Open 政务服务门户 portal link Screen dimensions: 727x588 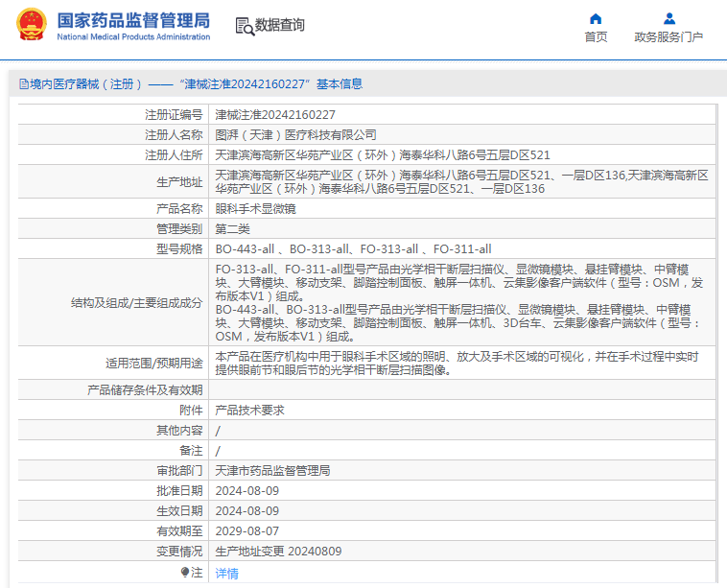[668, 37]
